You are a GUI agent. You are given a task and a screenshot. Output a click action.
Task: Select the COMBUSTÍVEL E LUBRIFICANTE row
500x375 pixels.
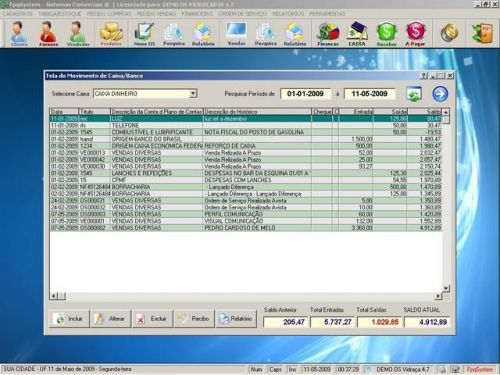tap(246, 132)
